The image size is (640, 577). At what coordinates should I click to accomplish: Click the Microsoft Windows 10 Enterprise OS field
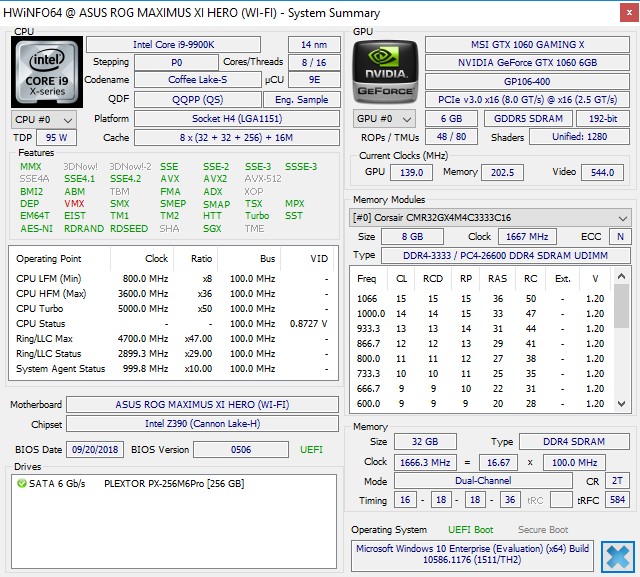[472, 554]
